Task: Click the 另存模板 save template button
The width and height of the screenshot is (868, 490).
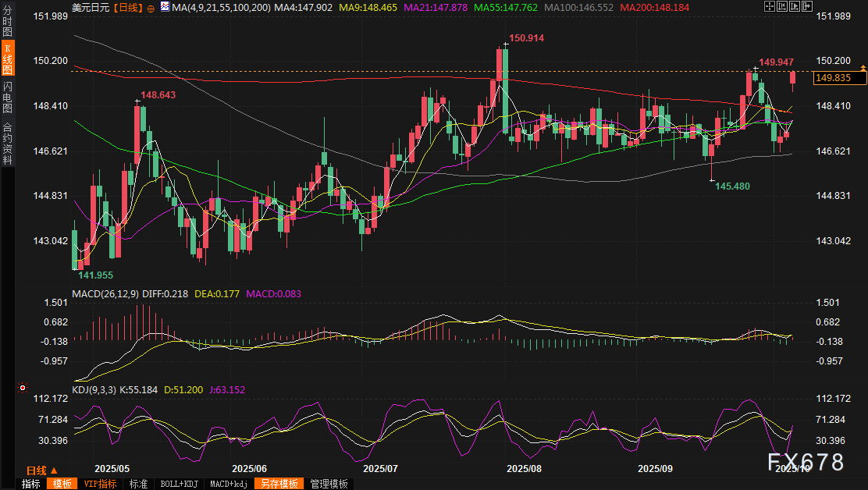Action: 279,484
